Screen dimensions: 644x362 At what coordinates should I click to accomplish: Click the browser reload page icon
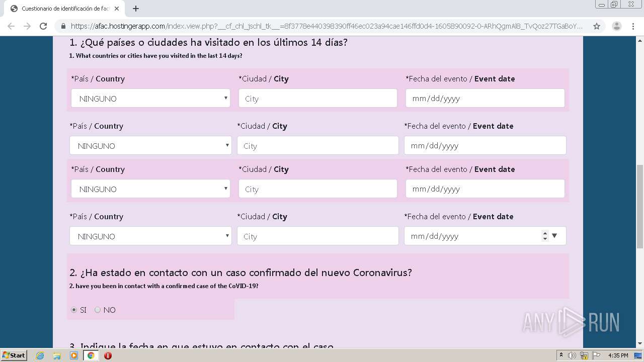[43, 26]
